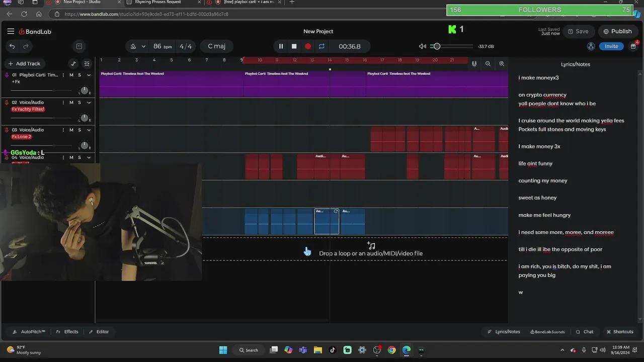The width and height of the screenshot is (644, 362).
Task: Toggle the magnet snap-to-grid button
Action: [474, 64]
